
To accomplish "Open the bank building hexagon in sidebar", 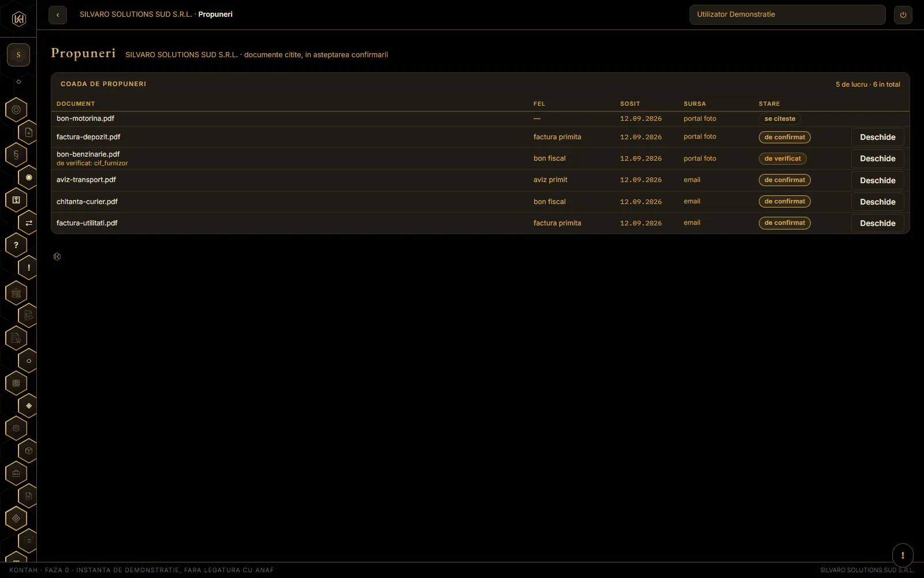I will 16,293.
